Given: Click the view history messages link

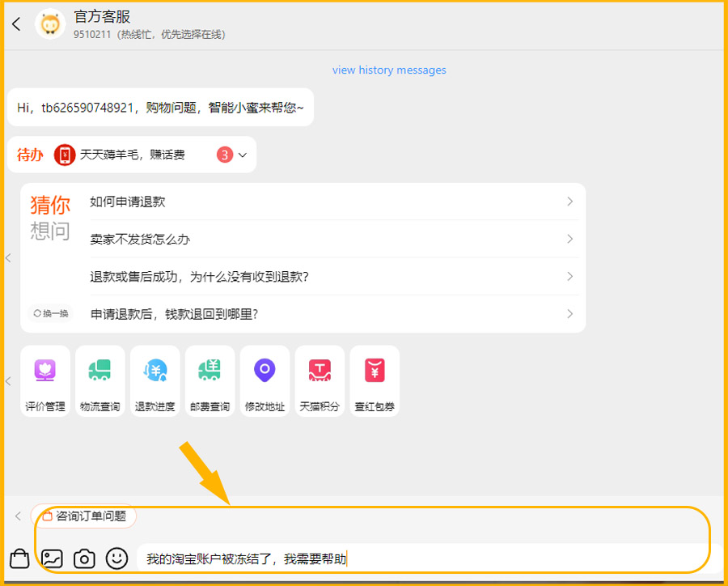Looking at the screenshot, I should point(389,70).
